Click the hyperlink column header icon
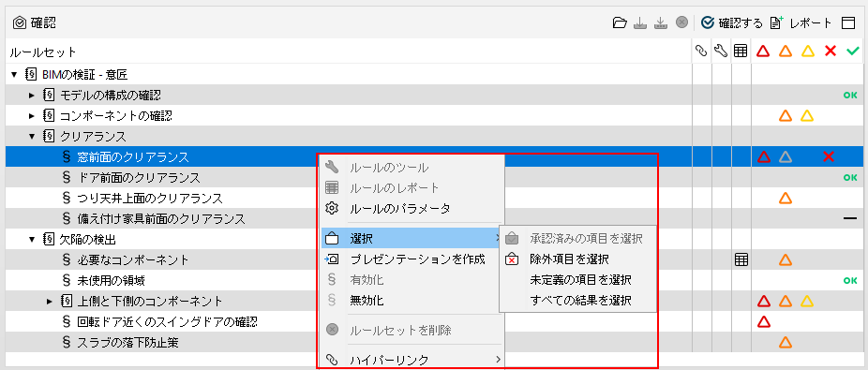The width and height of the screenshot is (868, 370). click(x=701, y=52)
